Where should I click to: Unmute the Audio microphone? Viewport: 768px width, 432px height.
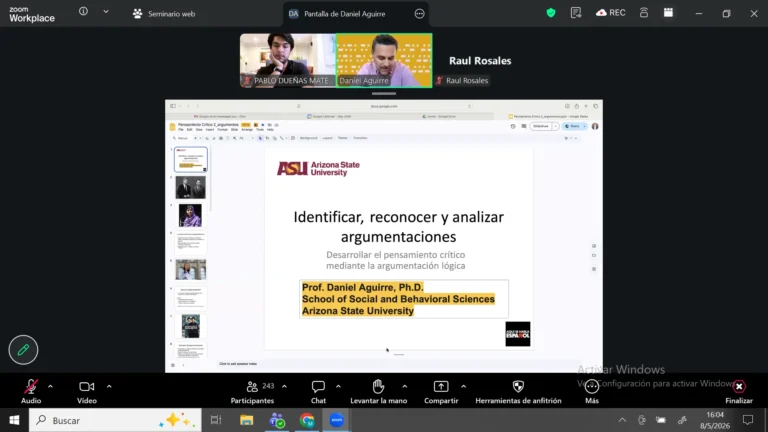tap(31, 391)
